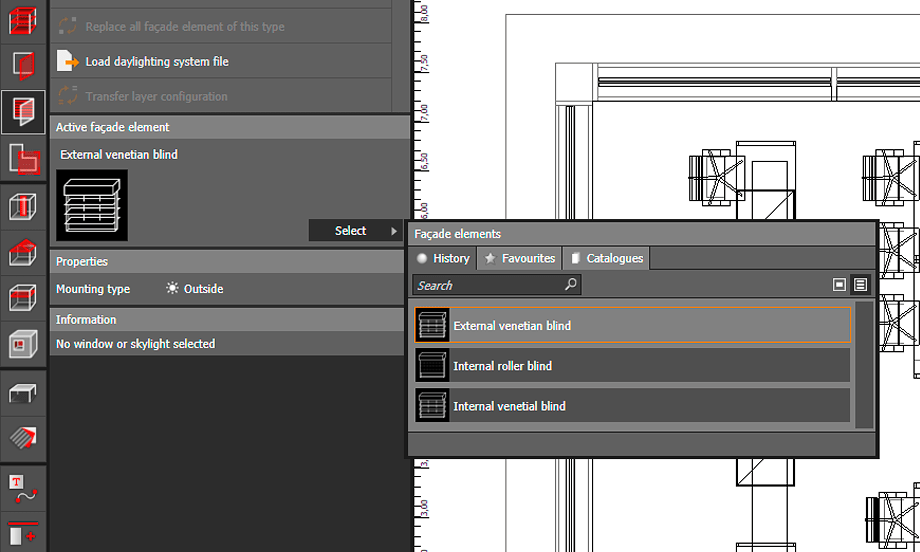Switch to list view in façade elements
The width and height of the screenshot is (920, 552).
point(860,285)
